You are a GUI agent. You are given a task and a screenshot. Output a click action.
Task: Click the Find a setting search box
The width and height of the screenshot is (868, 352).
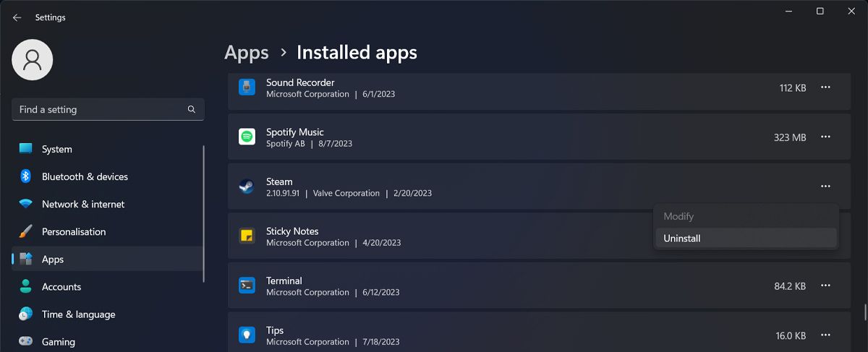(101, 110)
